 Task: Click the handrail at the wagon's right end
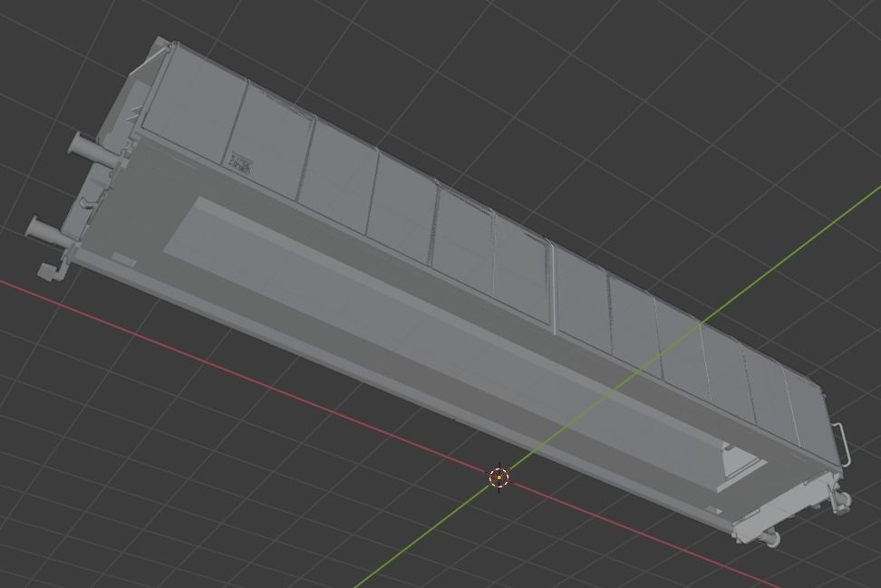(840, 445)
